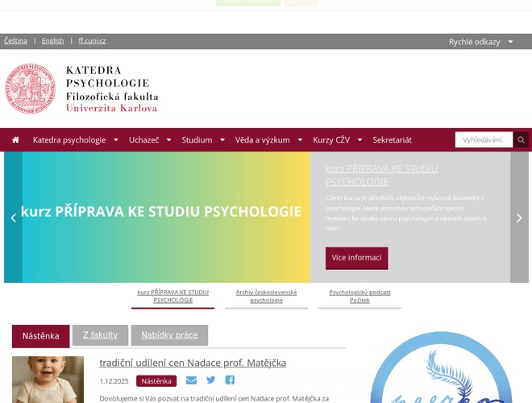Open the Studium dropdown menu

[x=202, y=140]
